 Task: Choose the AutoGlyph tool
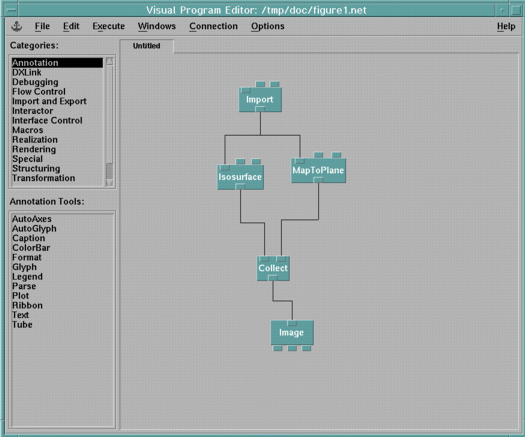click(34, 228)
